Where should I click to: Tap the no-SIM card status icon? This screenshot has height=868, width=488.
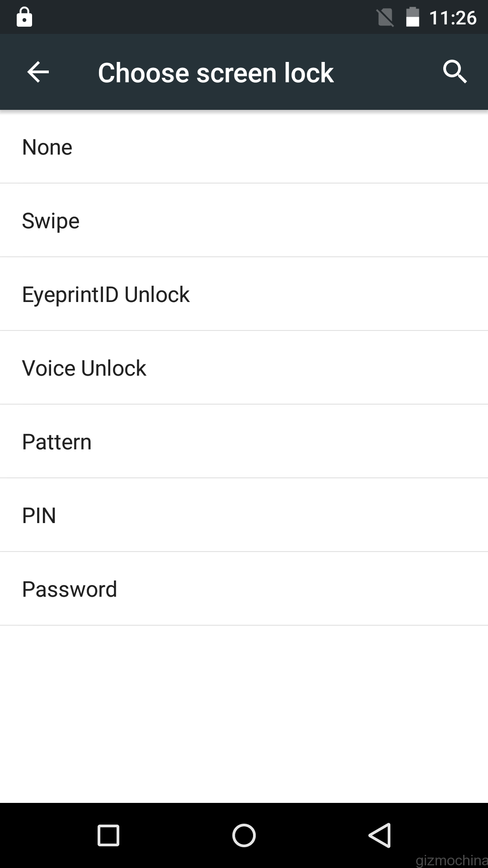coord(385,18)
